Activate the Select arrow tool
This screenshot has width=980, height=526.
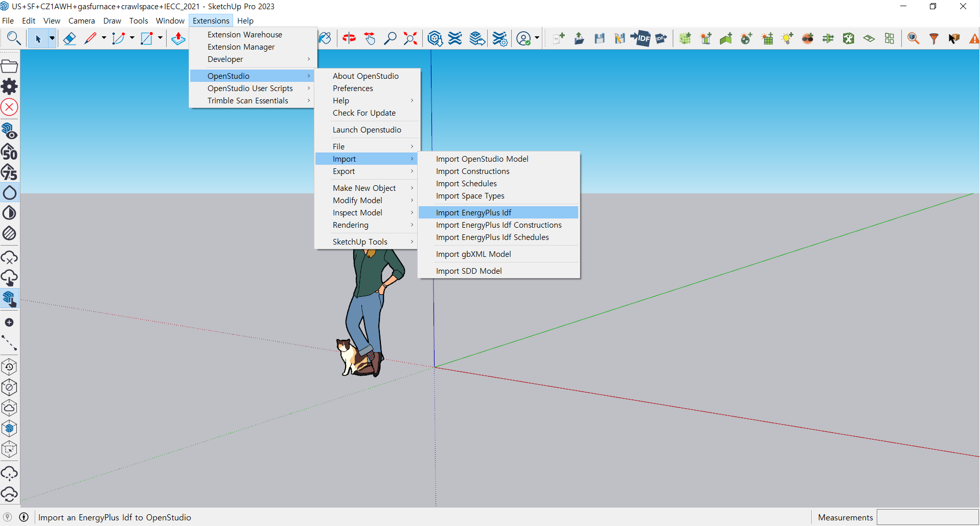coord(38,38)
